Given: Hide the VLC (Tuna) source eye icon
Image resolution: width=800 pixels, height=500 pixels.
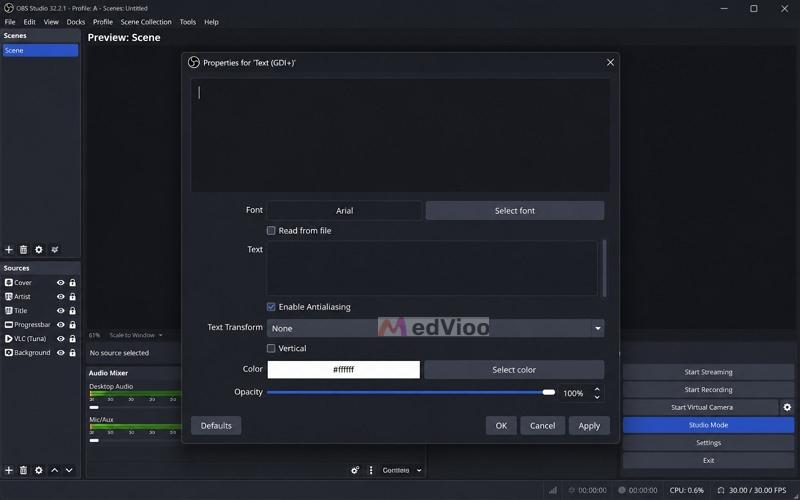Looking at the screenshot, I should (61, 339).
